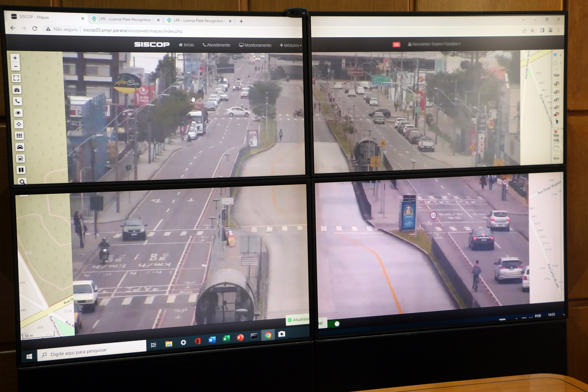
Task: Open the camera app on taskbar
Action: tap(282, 334)
